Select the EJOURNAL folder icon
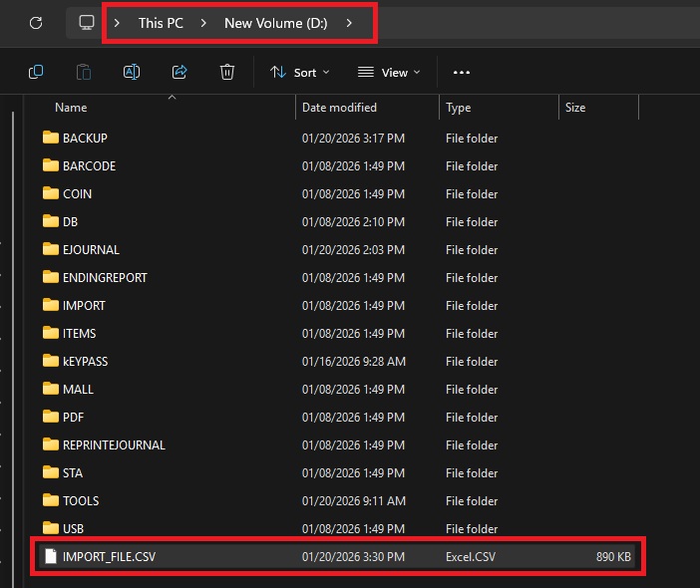 [x=51, y=250]
